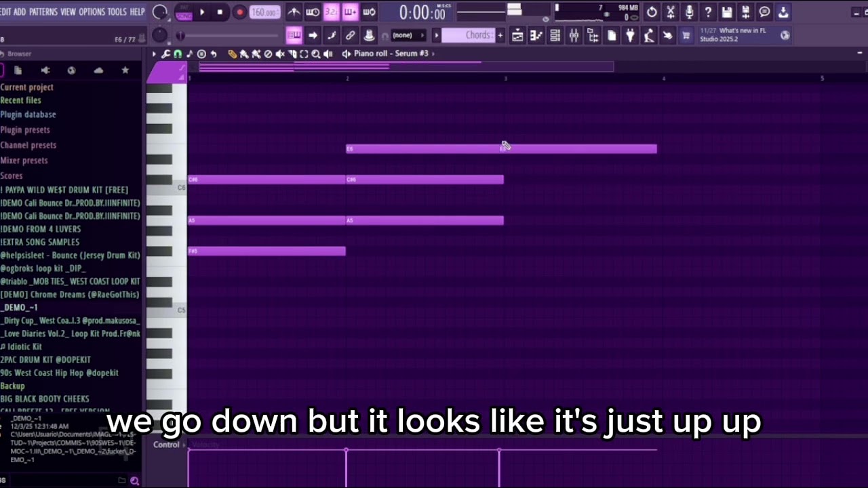Viewport: 868px width, 488px height.
Task: Open piano roll menu arrow
Action: [154, 54]
